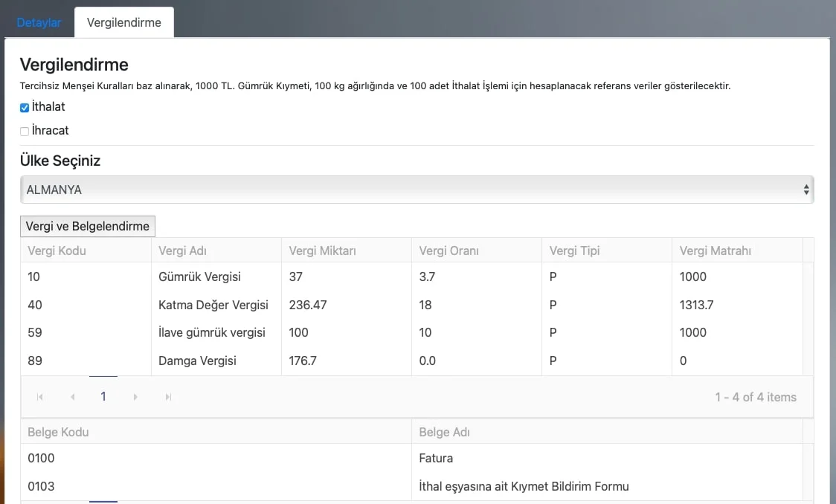
Task: Select the Vergilendirme tab
Action: (124, 22)
